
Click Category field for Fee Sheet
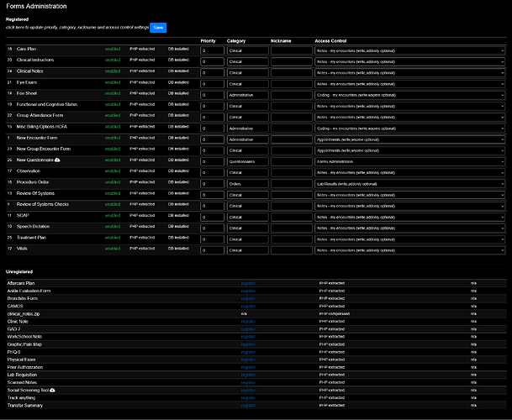pos(247,94)
